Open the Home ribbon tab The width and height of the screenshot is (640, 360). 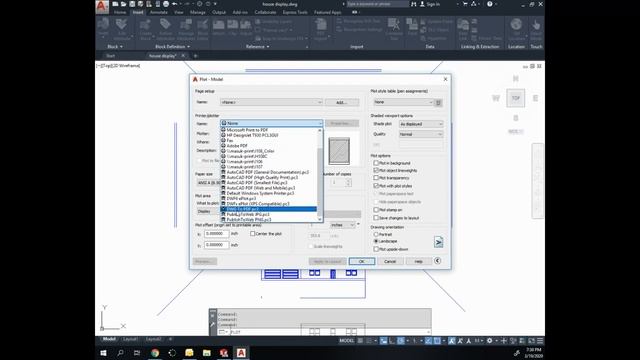[120, 12]
